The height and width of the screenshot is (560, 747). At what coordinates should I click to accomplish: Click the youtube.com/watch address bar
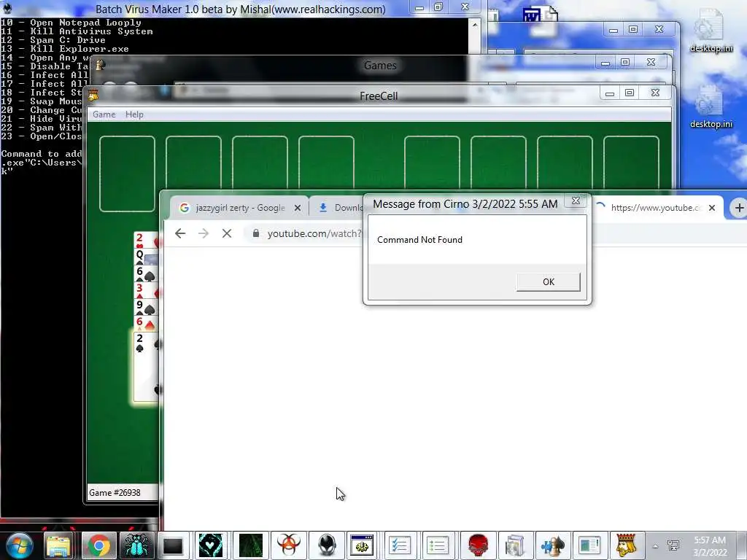[314, 233]
